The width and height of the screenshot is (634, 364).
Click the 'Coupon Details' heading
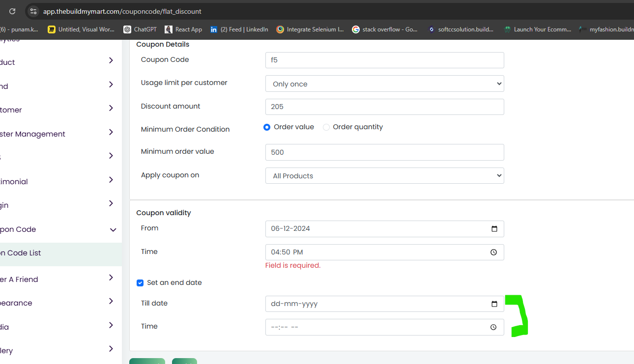(x=163, y=45)
